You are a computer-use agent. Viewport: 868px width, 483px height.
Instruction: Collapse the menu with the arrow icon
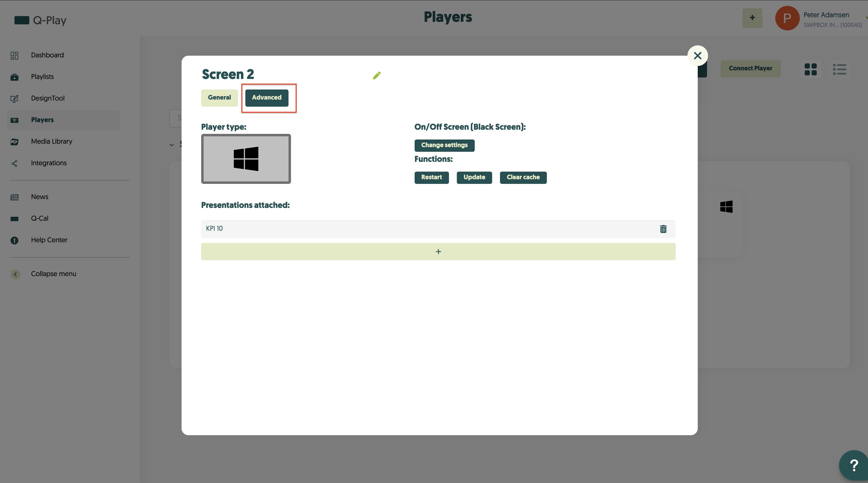(15, 274)
